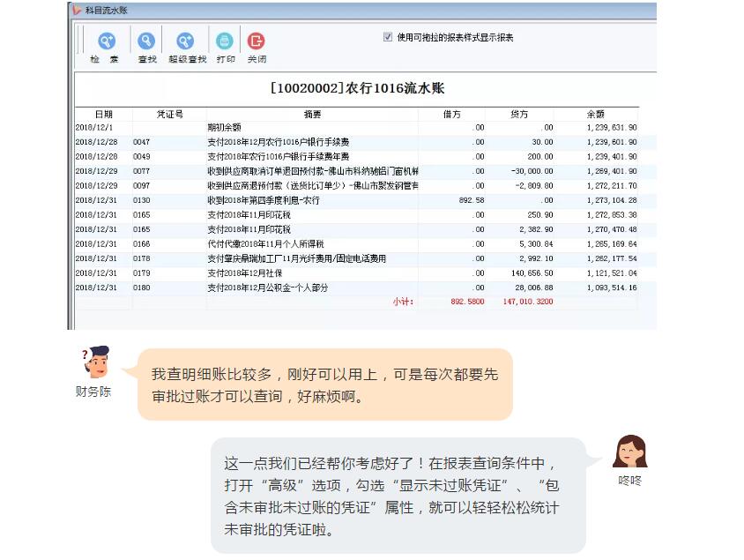The width and height of the screenshot is (744, 560).
Task: Toggle 使用可拖拉的报表样式显示报表 checkbox
Action: click(x=388, y=37)
